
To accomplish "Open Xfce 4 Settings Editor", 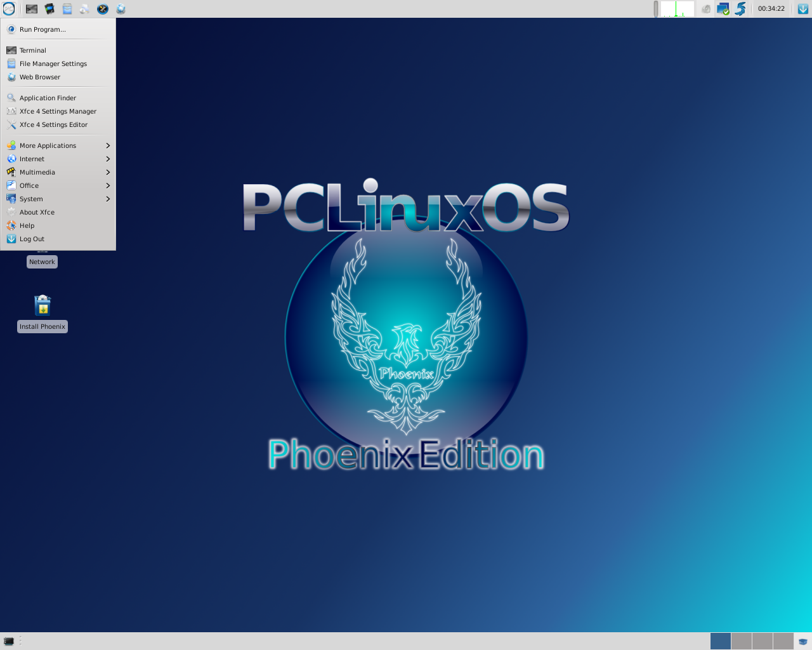I will click(x=58, y=124).
